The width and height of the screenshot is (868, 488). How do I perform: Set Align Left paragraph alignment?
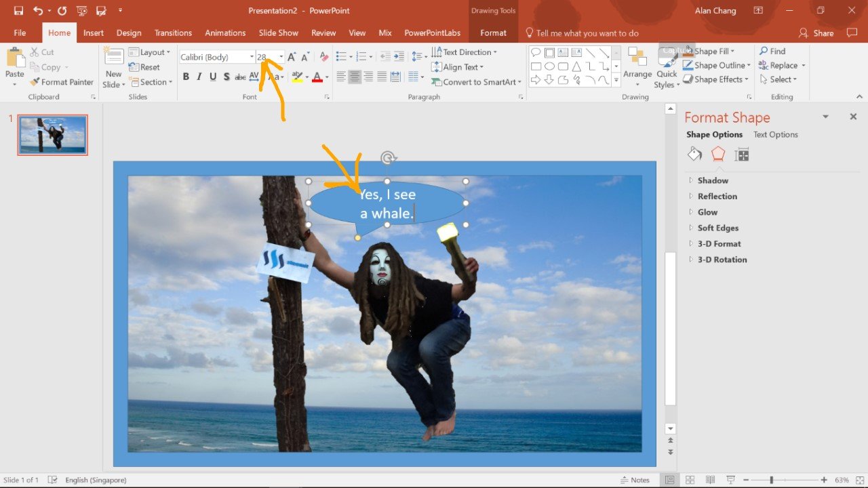[x=341, y=77]
